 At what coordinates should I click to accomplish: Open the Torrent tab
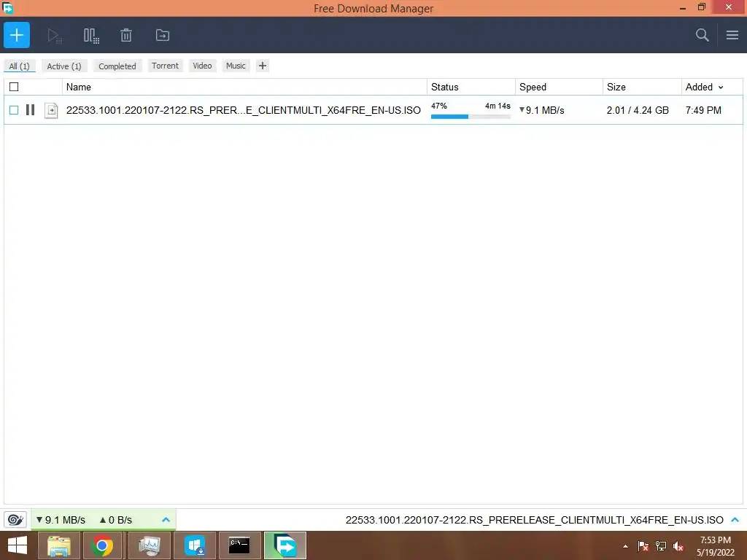click(x=165, y=66)
